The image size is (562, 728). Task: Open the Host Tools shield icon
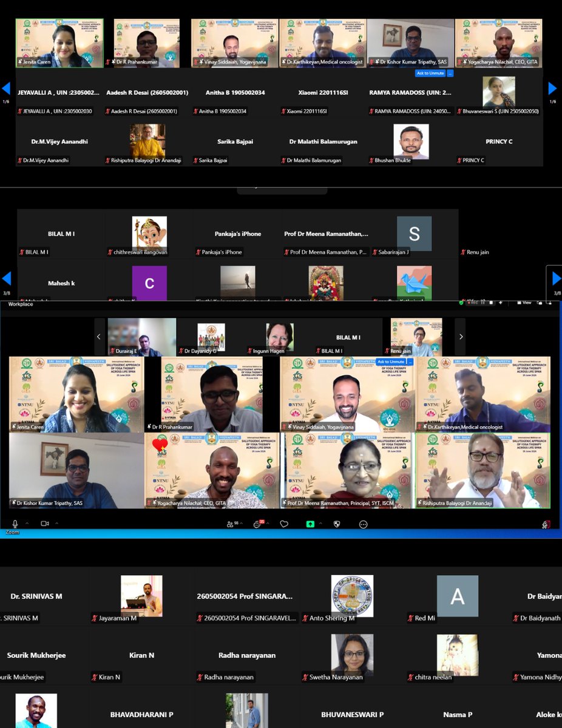pos(337,524)
